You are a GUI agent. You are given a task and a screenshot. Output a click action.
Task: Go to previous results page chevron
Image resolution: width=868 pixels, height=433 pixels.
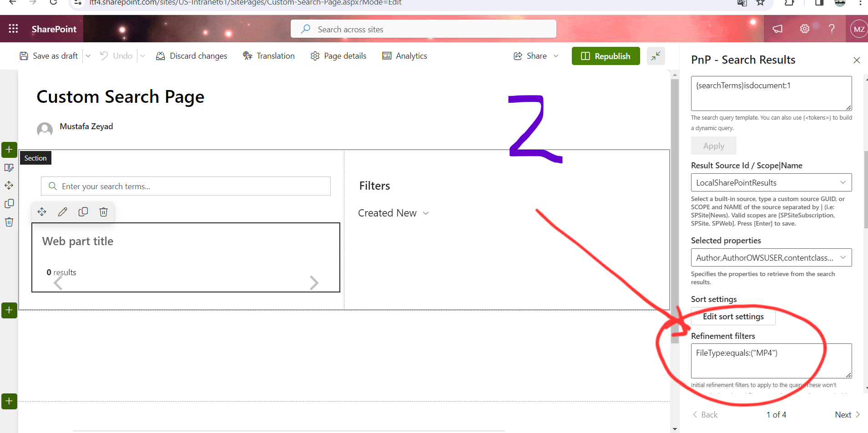[x=58, y=283]
